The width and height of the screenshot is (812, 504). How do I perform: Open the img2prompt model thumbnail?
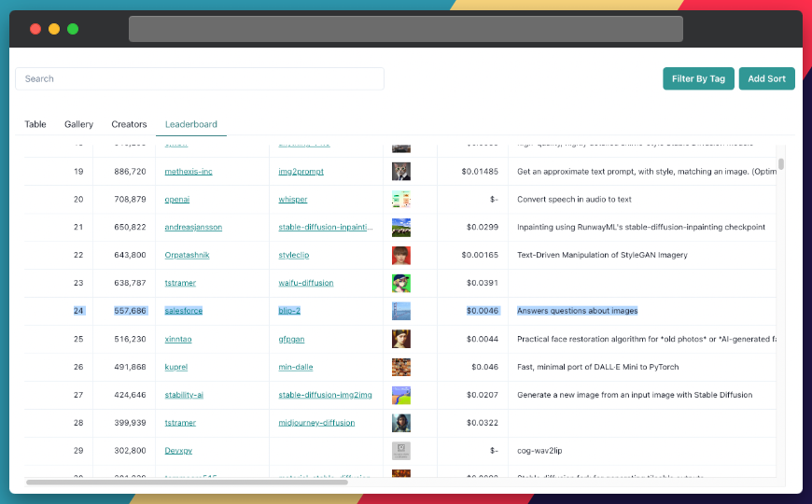400,172
